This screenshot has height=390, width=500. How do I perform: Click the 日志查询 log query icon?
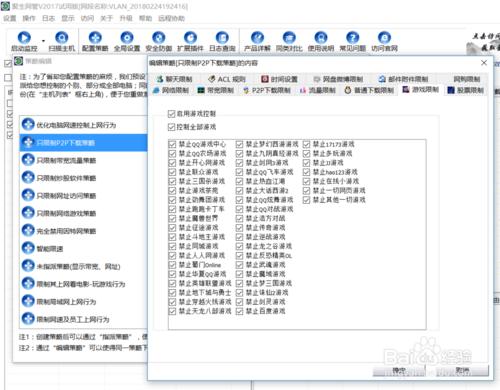coord(222,37)
